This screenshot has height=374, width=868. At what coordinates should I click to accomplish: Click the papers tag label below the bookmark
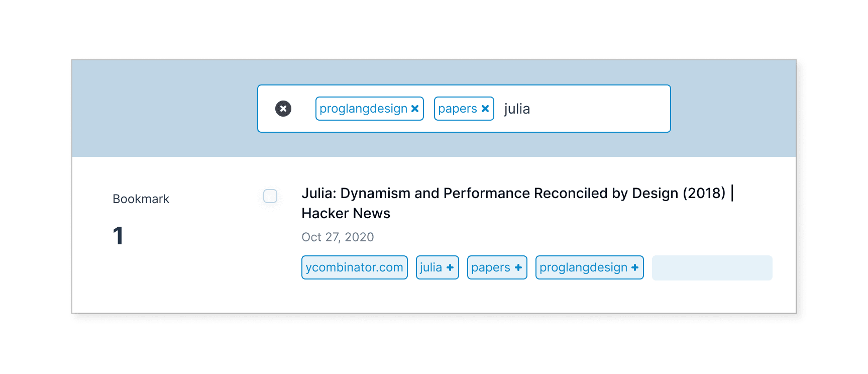point(490,267)
